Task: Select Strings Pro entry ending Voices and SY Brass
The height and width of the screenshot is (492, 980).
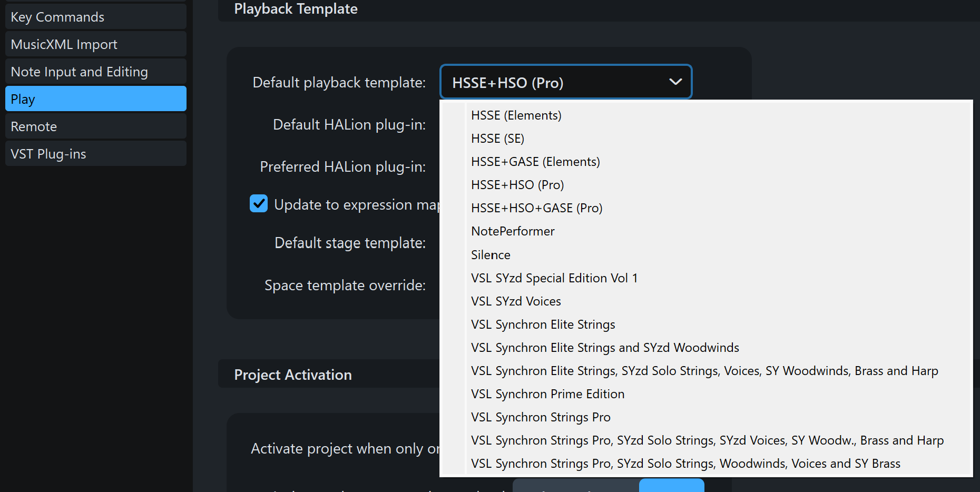Action: [706, 464]
